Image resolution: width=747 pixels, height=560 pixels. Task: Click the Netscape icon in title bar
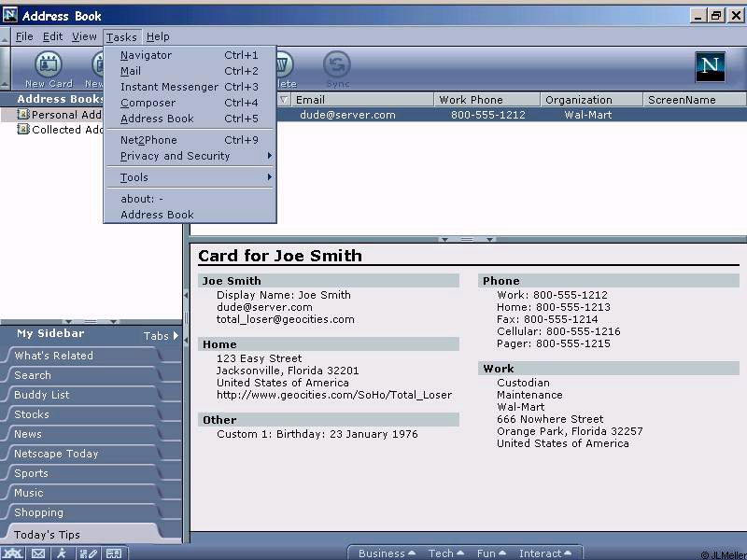click(10, 15)
